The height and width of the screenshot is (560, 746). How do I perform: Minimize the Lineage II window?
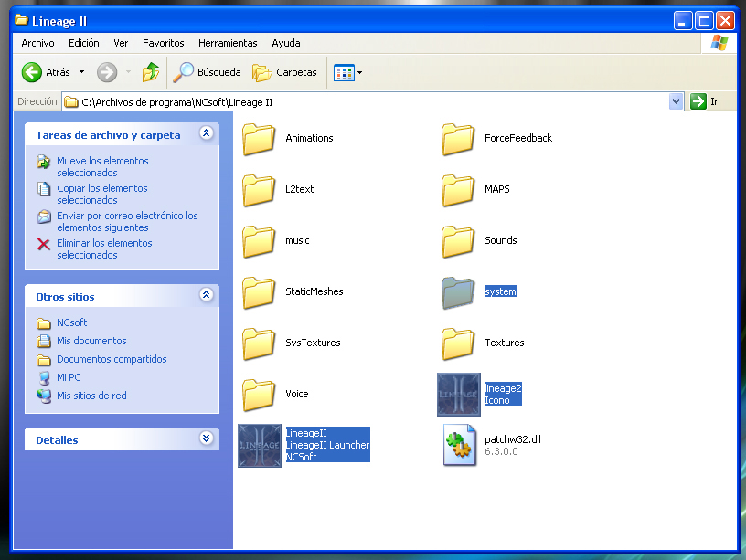tap(683, 20)
